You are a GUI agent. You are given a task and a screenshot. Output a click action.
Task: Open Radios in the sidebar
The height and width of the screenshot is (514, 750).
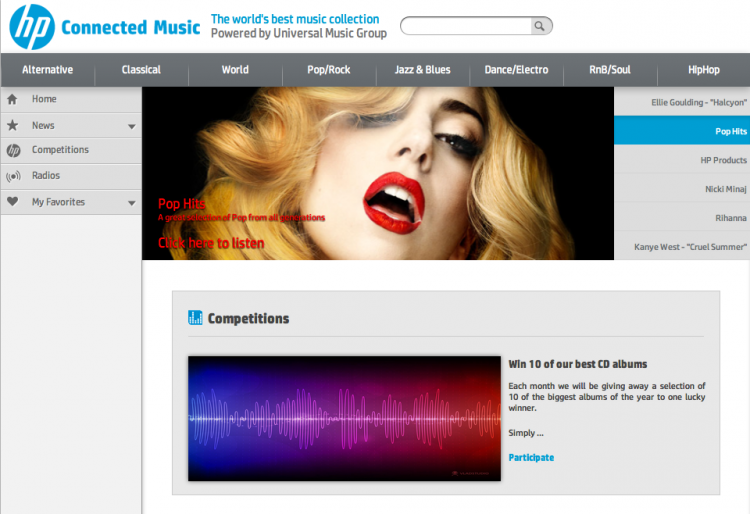(x=71, y=176)
